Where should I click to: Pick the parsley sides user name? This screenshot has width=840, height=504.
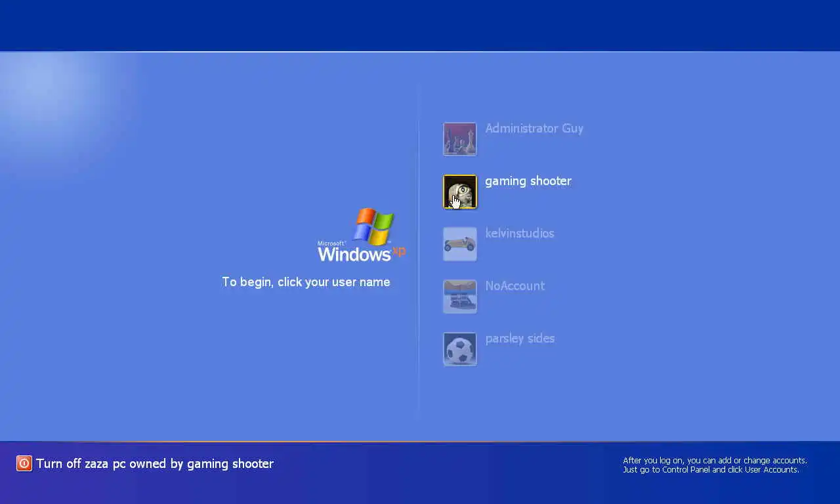click(520, 339)
